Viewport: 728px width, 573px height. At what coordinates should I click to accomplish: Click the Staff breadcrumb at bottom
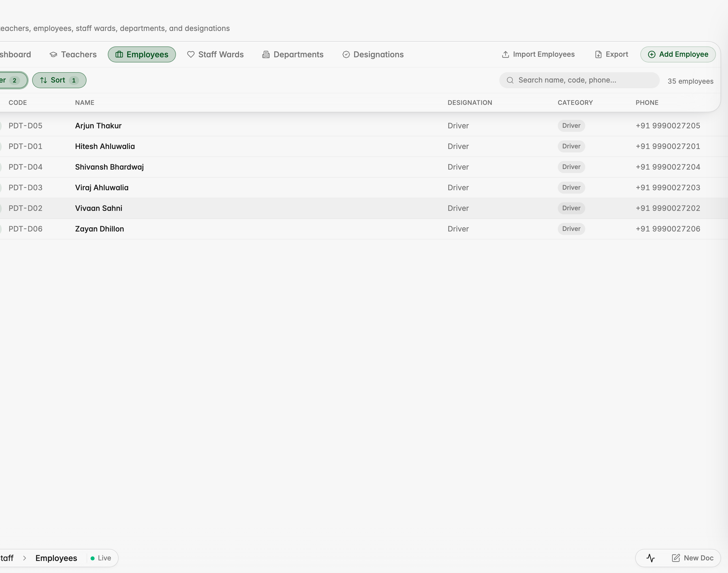coord(7,558)
